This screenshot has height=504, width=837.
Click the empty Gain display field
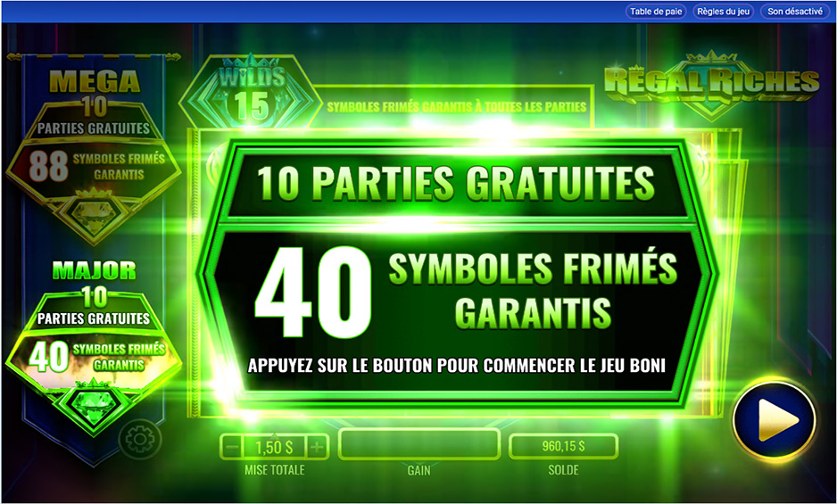click(419, 444)
